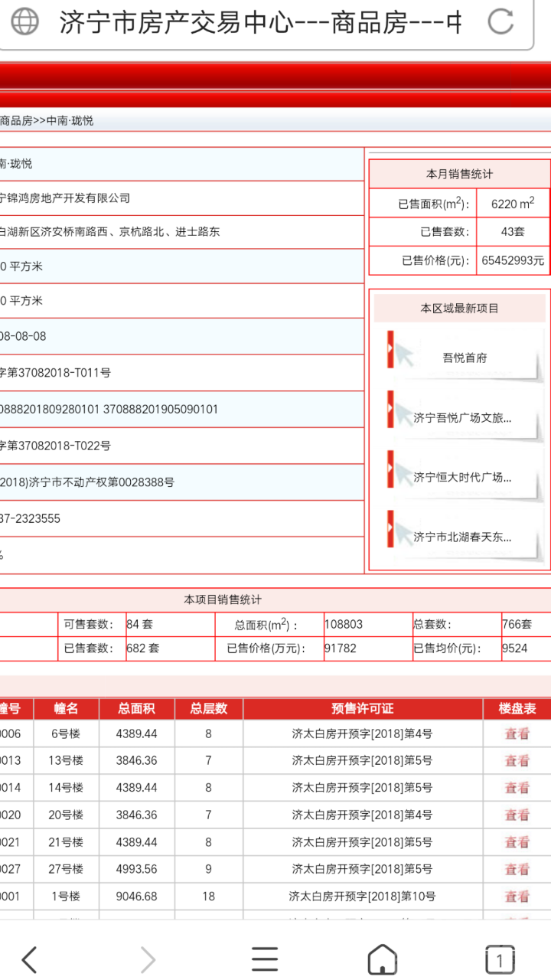Select total area value 108803
This screenshot has width=551, height=980.
[x=344, y=624]
